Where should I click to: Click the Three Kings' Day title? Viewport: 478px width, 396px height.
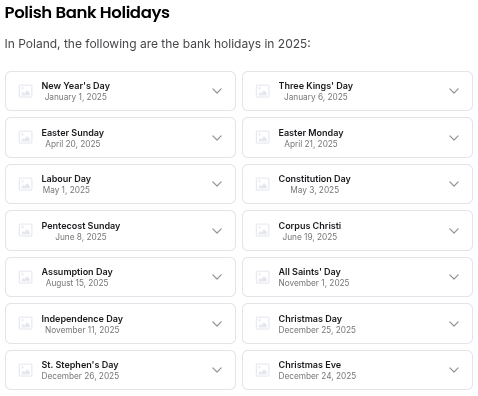click(x=316, y=86)
